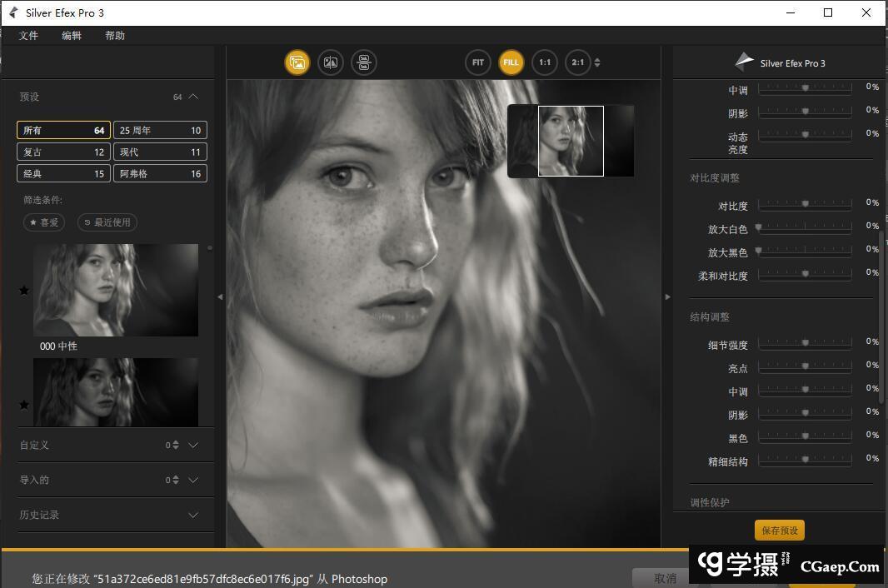This screenshot has width=888, height=588.
Task: Open the 帮助 menu
Action: (115, 36)
